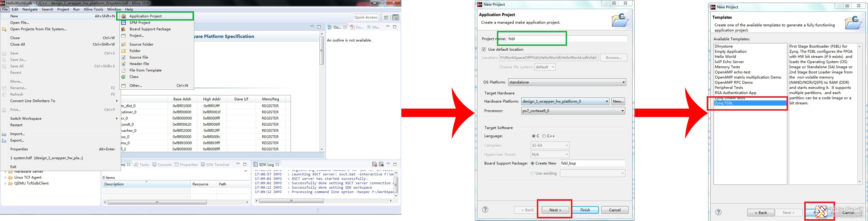
Task: Maximize the Problems panel group
Action: tap(245, 164)
